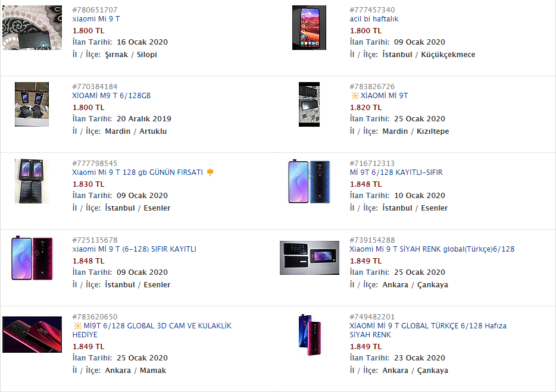The width and height of the screenshot is (556, 392).
Task: Open XİAOMİ Mİ 9 T GLOBAL TÜRKÇE link
Action: click(428, 330)
